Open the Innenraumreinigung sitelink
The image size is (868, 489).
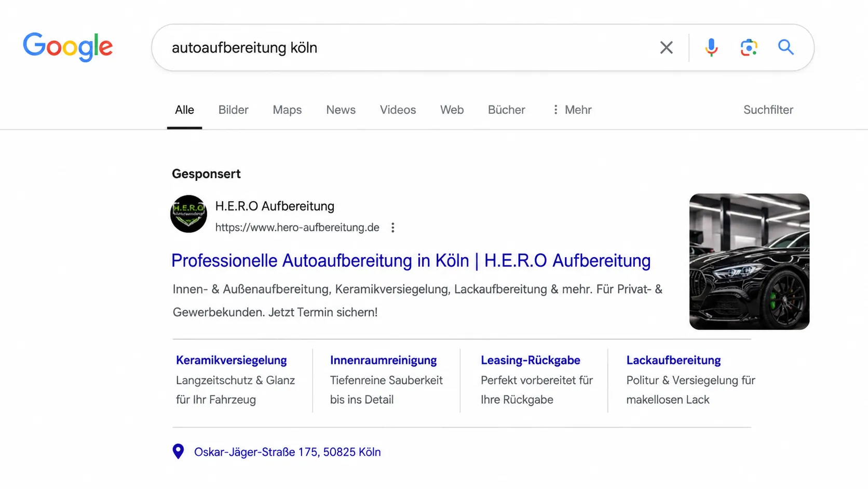pos(383,360)
